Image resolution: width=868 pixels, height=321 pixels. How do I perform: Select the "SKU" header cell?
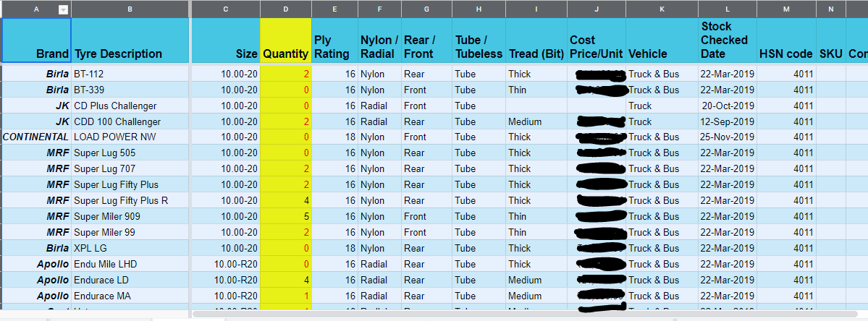(x=831, y=40)
